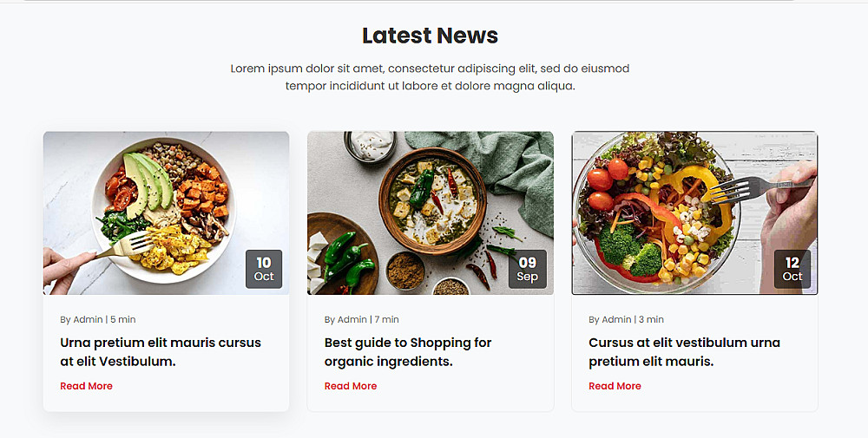Open the paneer curry article image

431,212
